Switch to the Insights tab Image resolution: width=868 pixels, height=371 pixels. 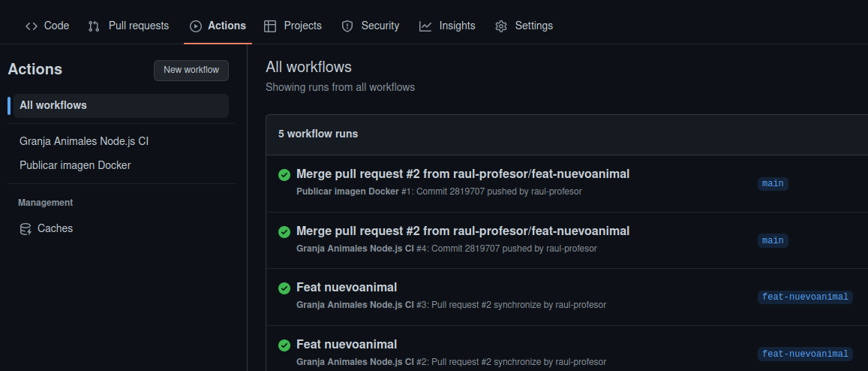coord(457,26)
